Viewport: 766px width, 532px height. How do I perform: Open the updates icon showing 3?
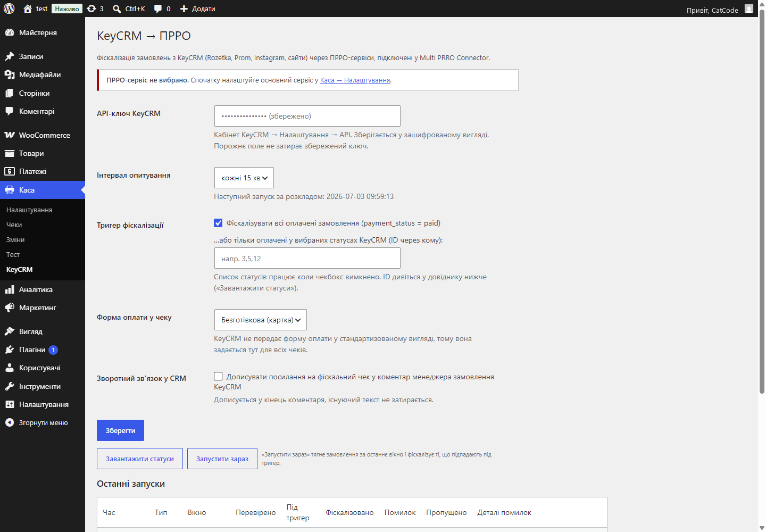91,9
